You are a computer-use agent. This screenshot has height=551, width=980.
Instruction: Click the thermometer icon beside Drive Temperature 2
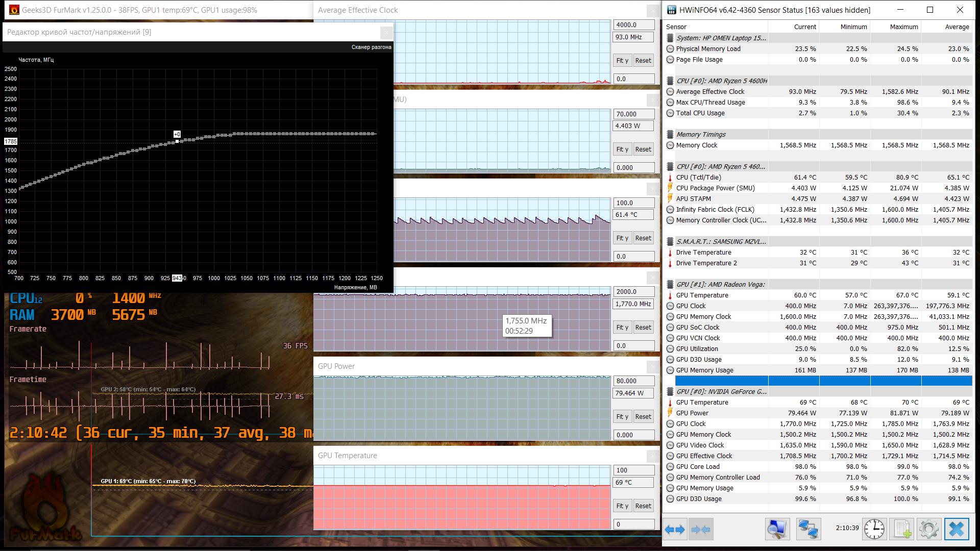tap(670, 263)
